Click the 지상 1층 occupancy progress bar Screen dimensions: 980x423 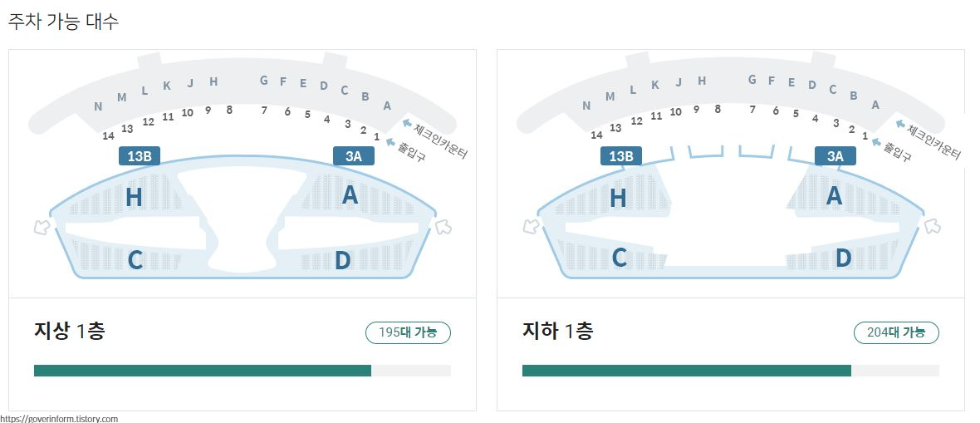point(243,371)
